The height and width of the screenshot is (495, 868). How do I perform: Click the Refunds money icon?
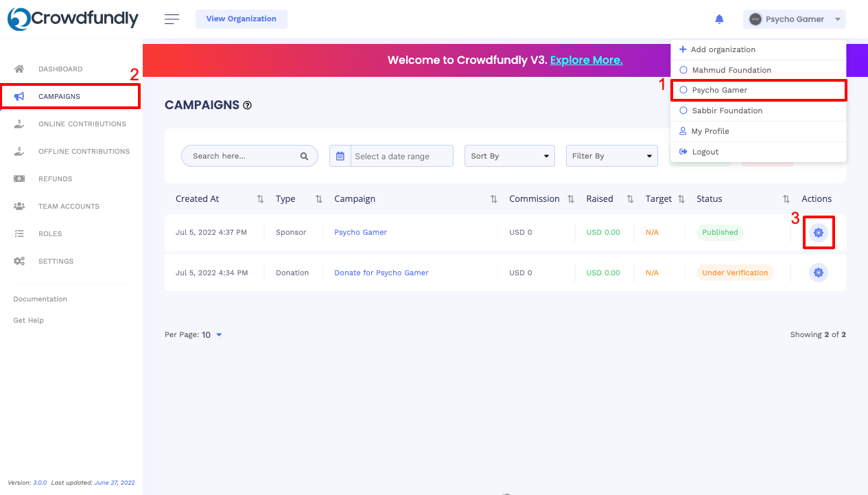(19, 179)
